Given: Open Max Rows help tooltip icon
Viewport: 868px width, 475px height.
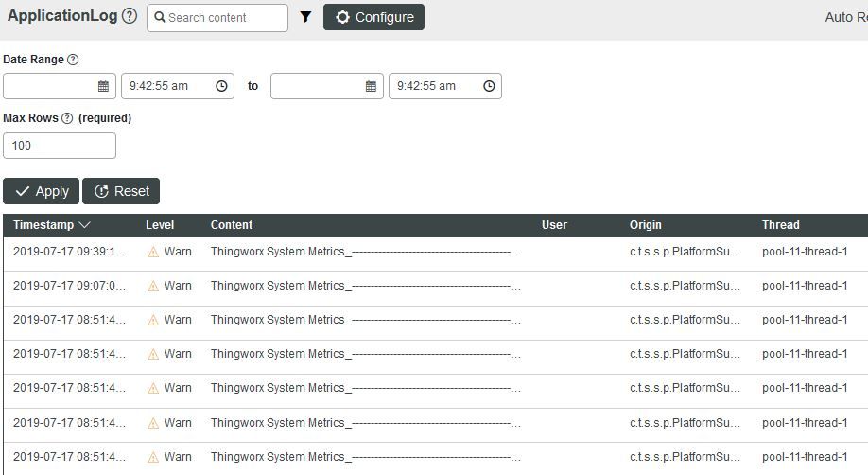Looking at the screenshot, I should [67, 118].
